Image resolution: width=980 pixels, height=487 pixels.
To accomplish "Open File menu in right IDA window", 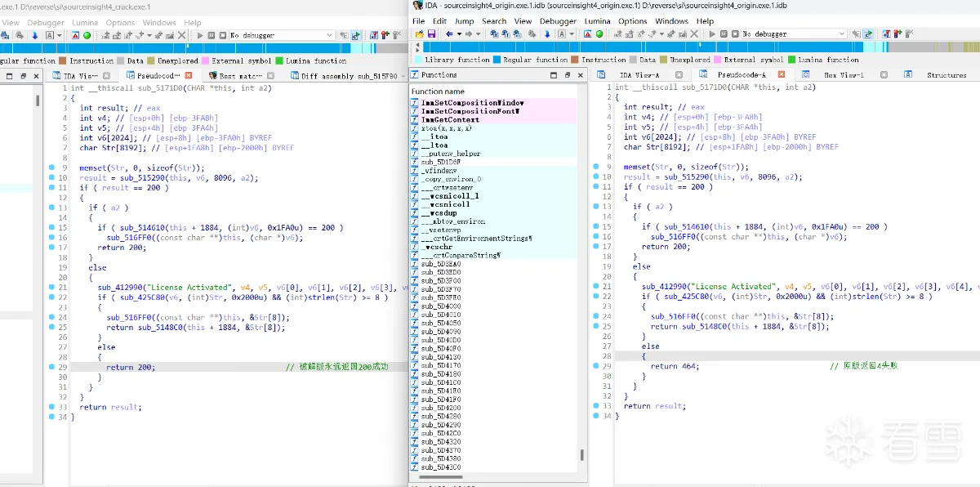I will (x=418, y=21).
